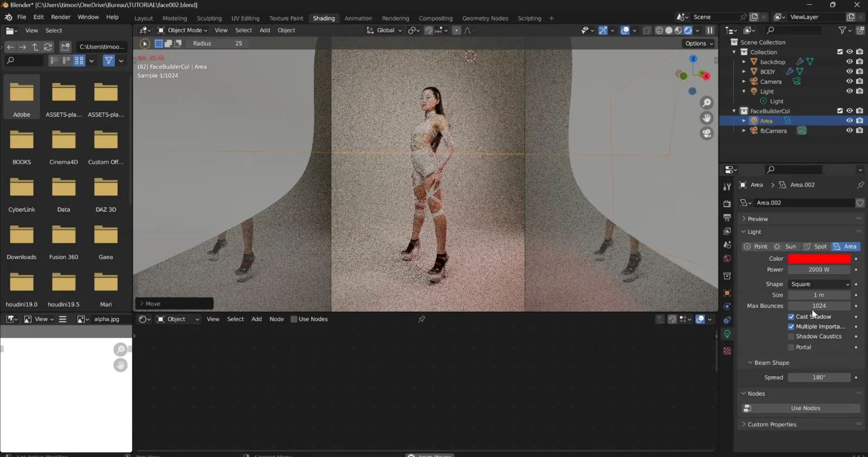Open the shader editor Object type dropdown
Screen dimensions: 868x457
[178, 319]
